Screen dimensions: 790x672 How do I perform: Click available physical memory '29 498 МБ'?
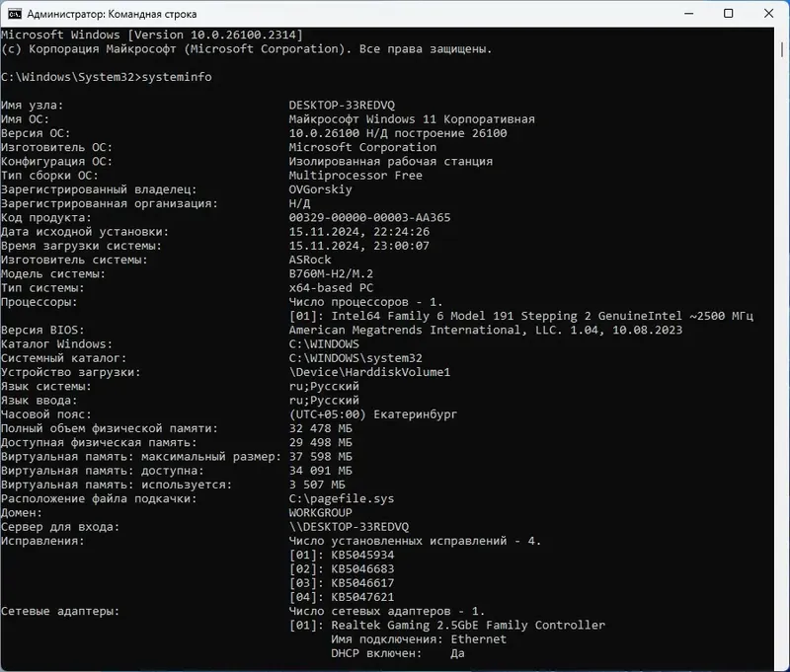[x=320, y=443]
